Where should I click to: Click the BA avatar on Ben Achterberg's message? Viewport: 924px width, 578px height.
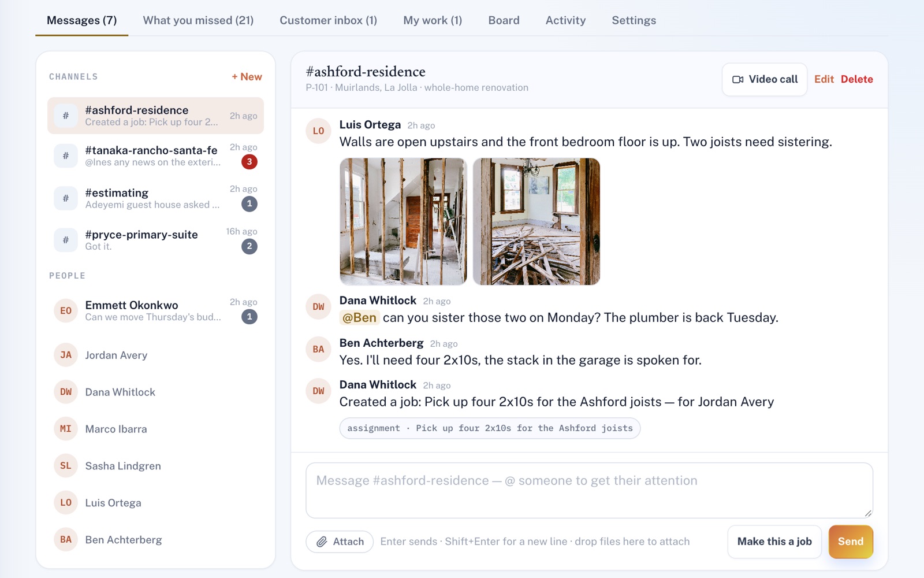[318, 350]
